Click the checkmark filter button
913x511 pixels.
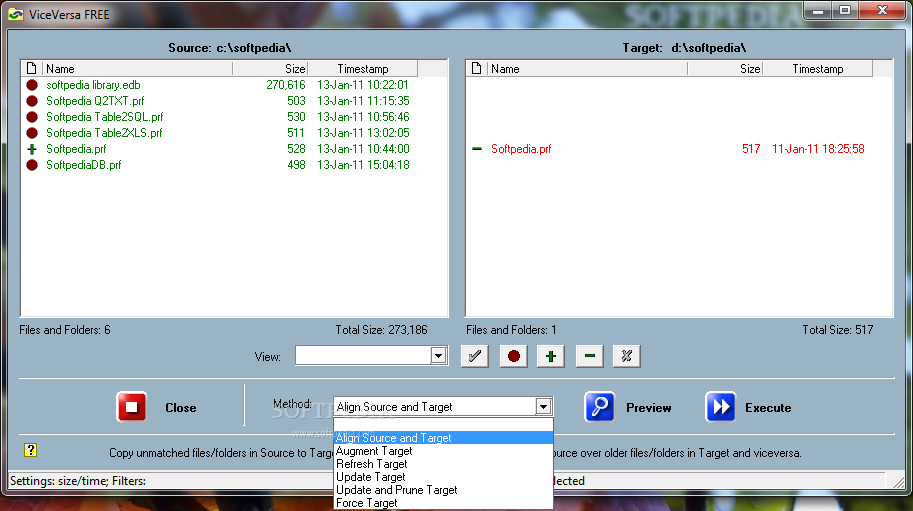475,356
